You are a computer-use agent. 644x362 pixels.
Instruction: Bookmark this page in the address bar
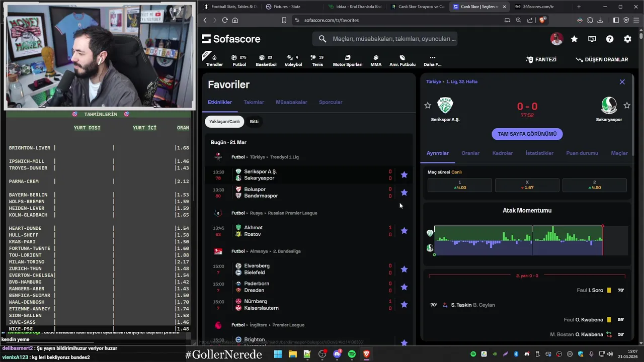click(284, 20)
